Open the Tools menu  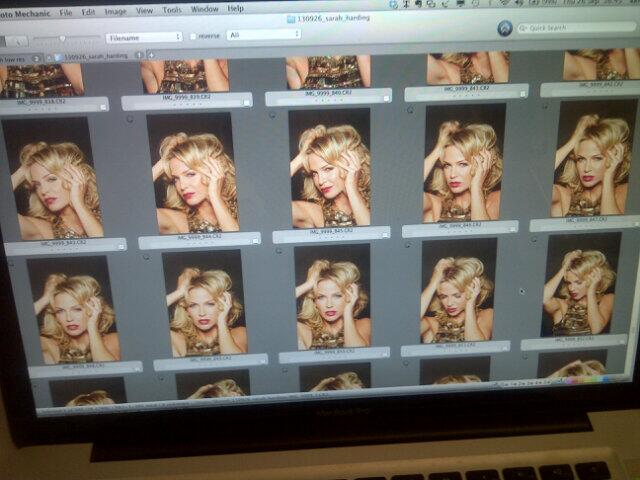pos(172,10)
